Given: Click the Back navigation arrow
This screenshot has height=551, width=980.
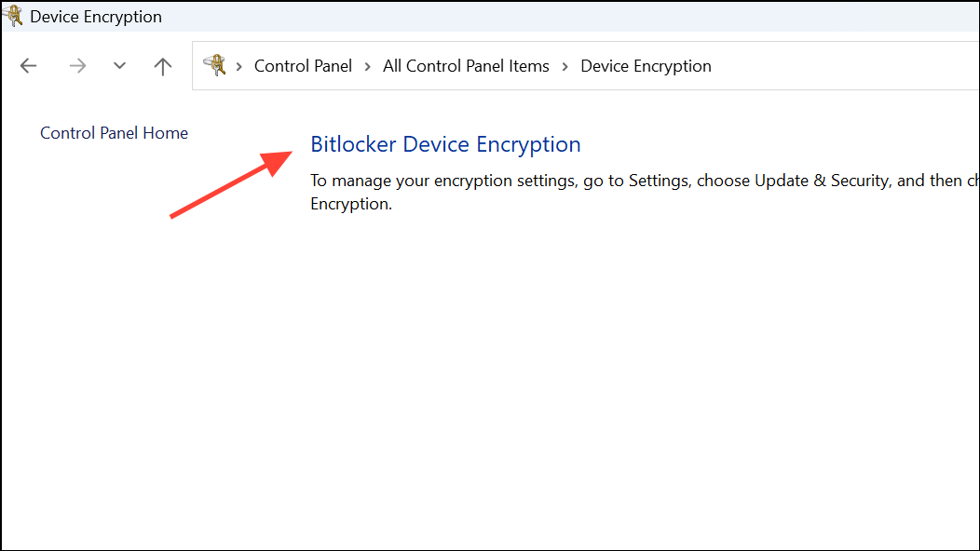Looking at the screenshot, I should (28, 65).
